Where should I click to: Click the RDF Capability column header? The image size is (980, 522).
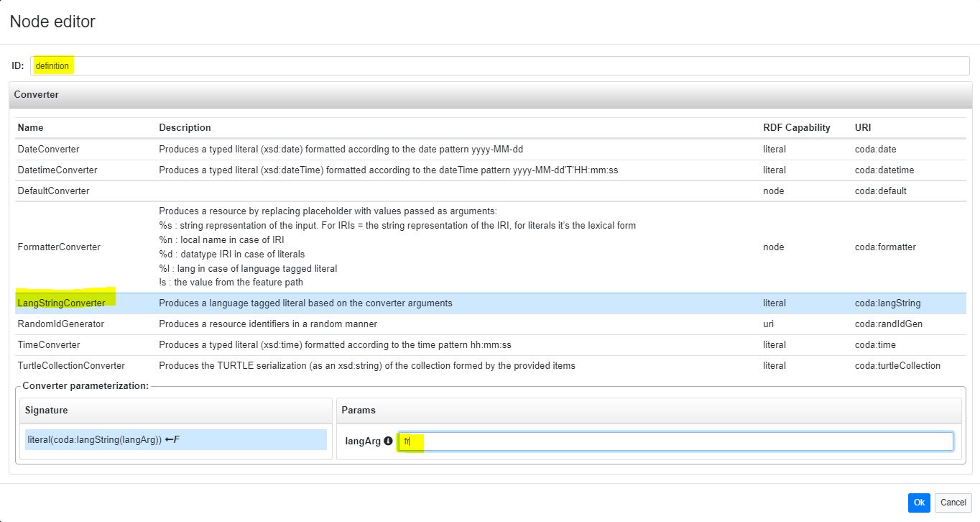(796, 128)
